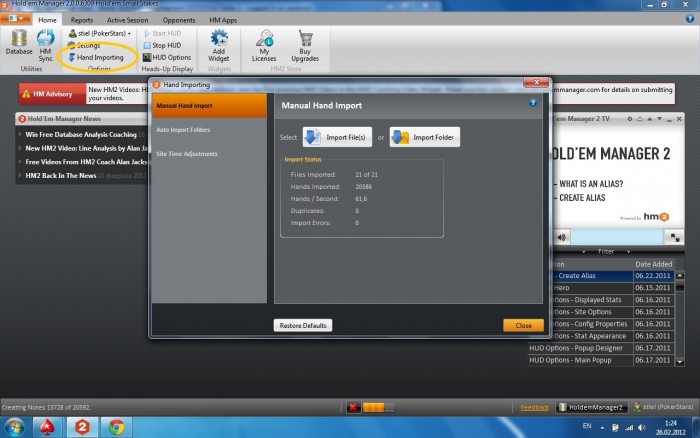Click the system tray volume icon
Viewport: 700px width, 438px height.
(x=642, y=428)
